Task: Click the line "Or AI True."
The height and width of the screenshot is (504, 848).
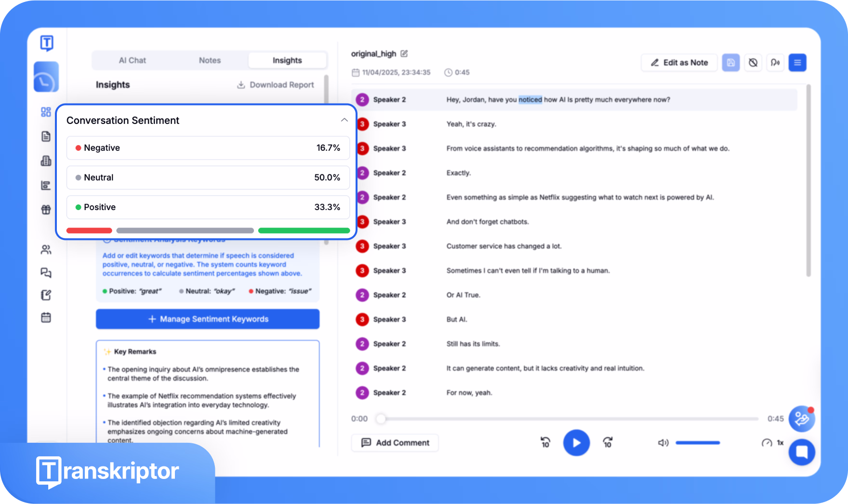Action: click(463, 295)
